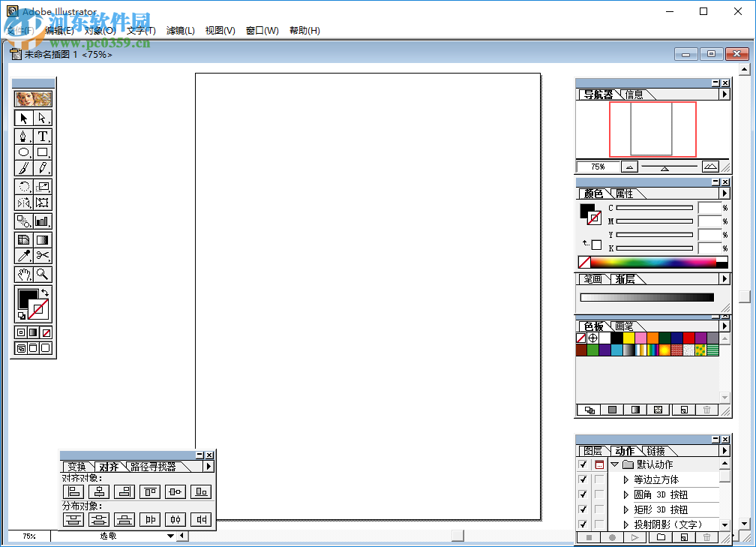Toggle the checkmark for 圆角 3D 按钮 action

[583, 494]
